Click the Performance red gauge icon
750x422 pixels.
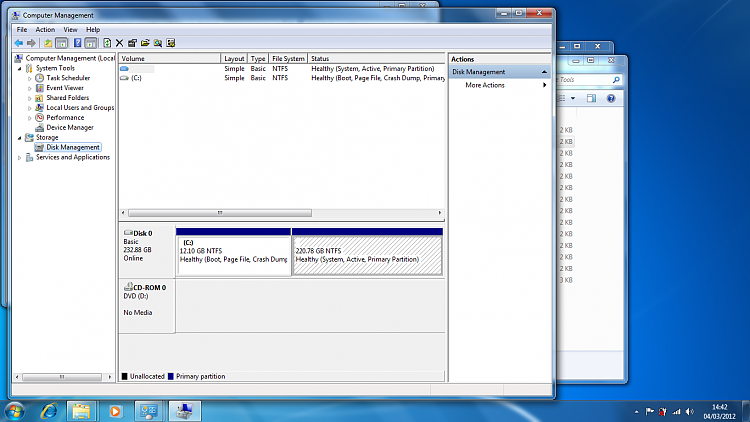pyautogui.click(x=40, y=118)
